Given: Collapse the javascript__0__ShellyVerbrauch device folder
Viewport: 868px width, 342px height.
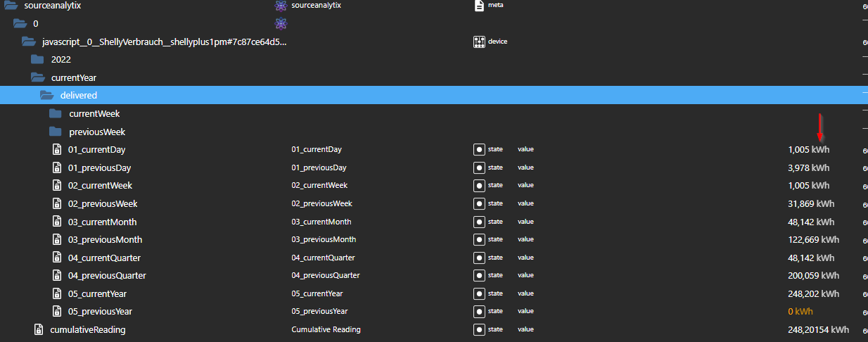Looking at the screenshot, I should click(x=29, y=42).
